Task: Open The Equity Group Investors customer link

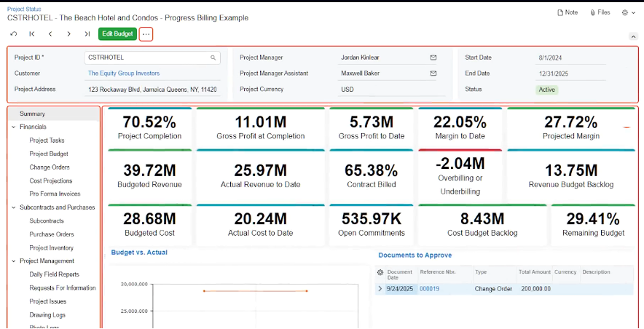Action: (124, 74)
